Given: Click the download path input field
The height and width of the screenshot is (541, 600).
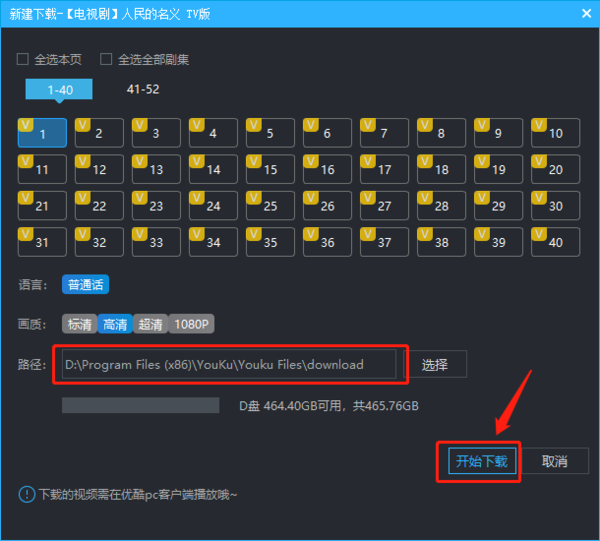Looking at the screenshot, I should click(x=229, y=364).
